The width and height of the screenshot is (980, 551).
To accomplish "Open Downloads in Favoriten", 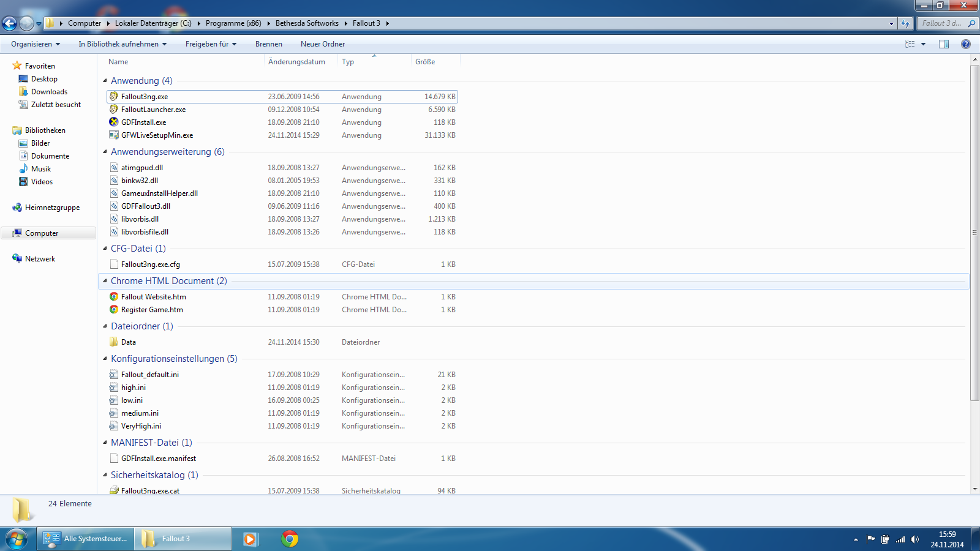I will [x=49, y=91].
